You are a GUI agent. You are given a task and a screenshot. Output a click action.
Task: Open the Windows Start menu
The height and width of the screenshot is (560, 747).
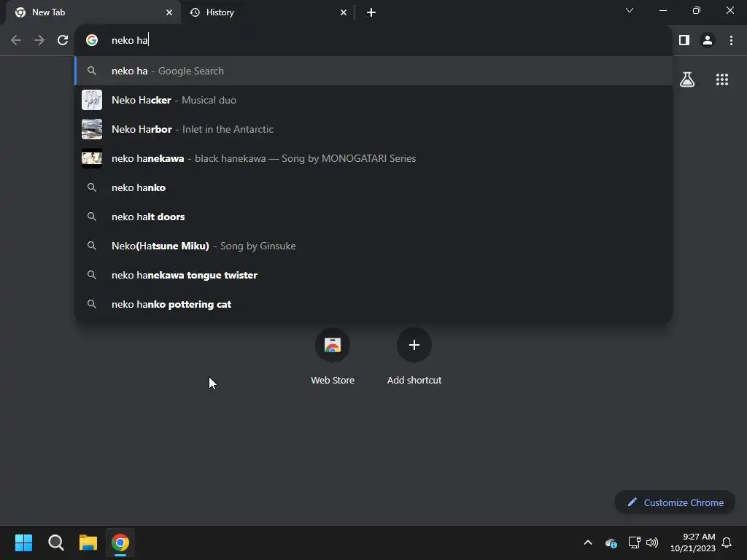[x=23, y=542]
